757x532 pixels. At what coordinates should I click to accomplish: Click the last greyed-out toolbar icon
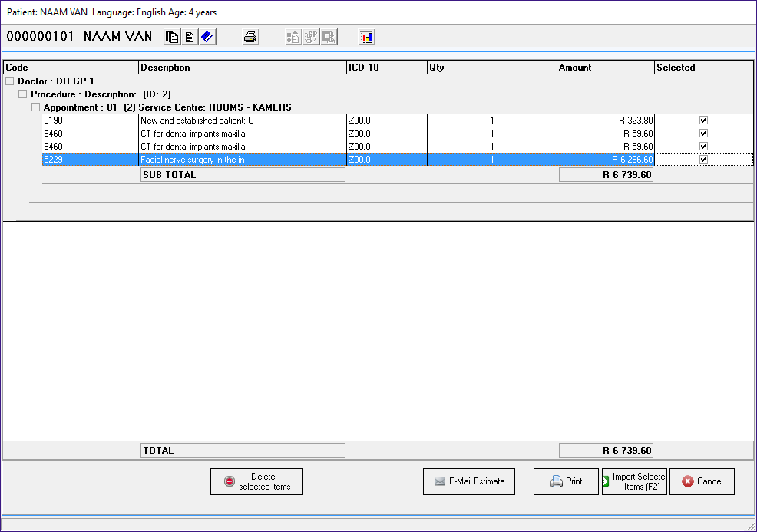coord(329,37)
